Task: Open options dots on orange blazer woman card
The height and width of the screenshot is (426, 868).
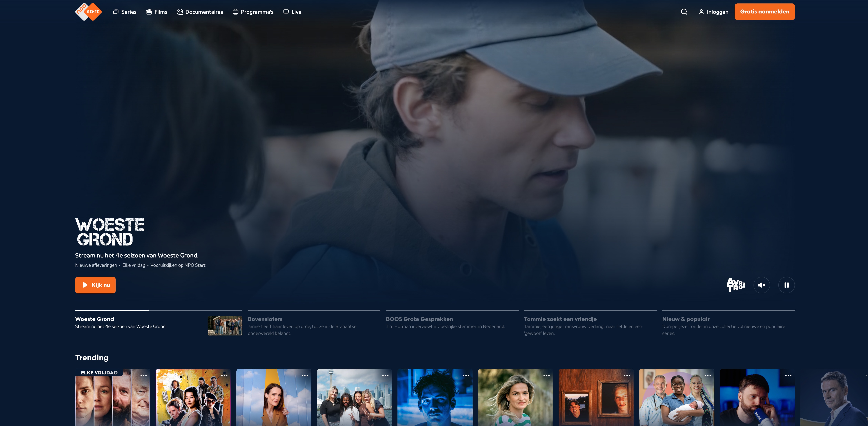Action: coord(305,375)
